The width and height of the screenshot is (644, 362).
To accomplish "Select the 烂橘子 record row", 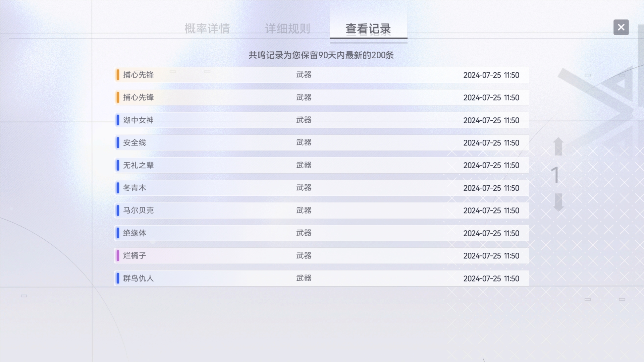I will [x=322, y=256].
